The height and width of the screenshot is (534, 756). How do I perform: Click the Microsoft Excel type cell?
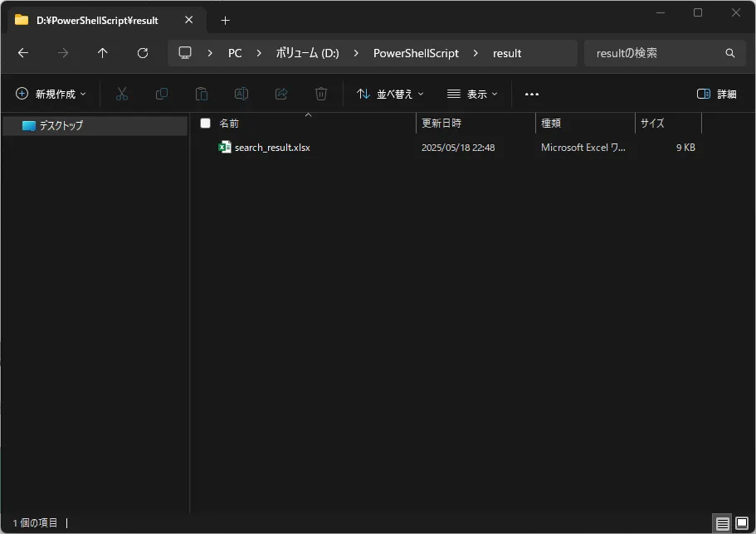pyautogui.click(x=583, y=148)
